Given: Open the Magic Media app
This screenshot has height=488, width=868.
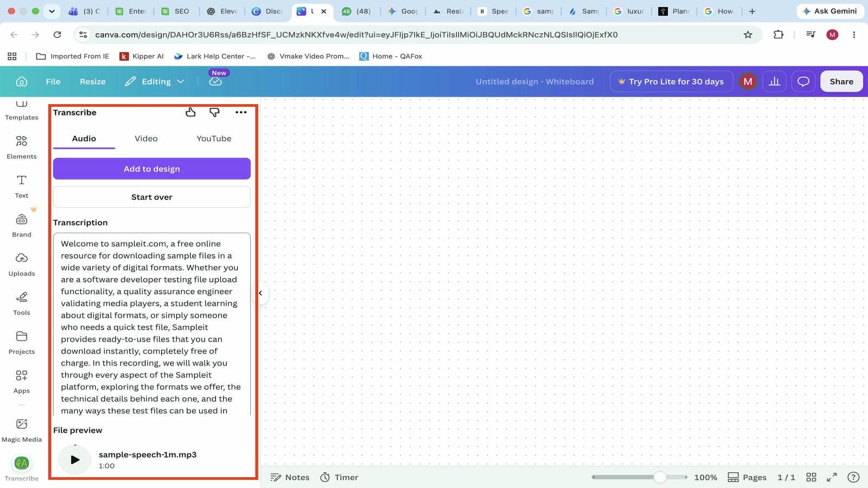Looking at the screenshot, I should 22,430.
